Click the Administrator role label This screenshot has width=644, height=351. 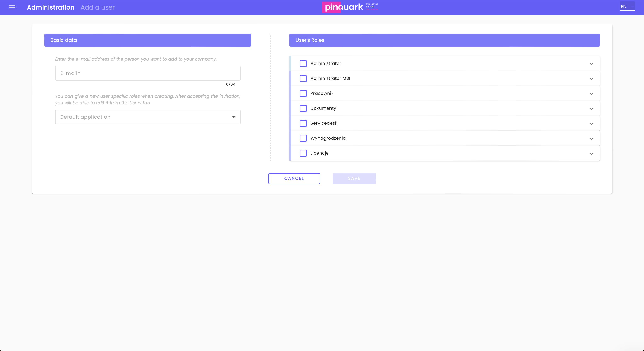326,63
